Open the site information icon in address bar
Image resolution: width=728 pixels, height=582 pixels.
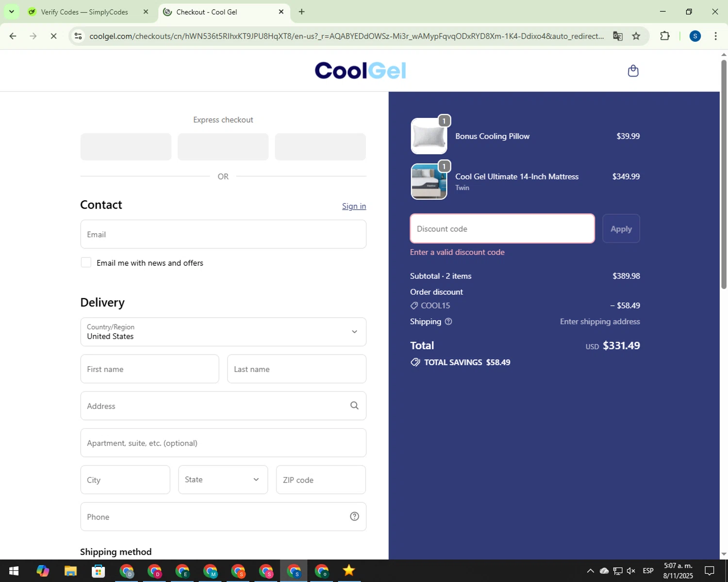(78, 36)
